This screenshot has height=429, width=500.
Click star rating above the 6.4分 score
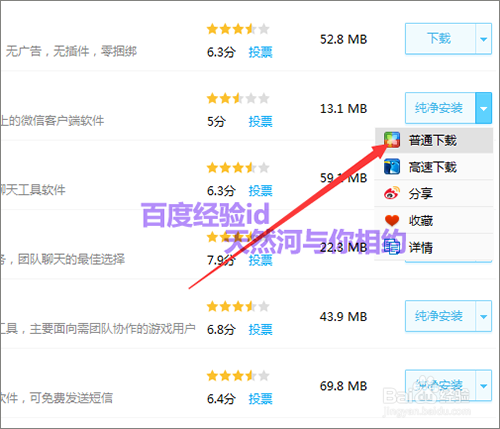(238, 376)
